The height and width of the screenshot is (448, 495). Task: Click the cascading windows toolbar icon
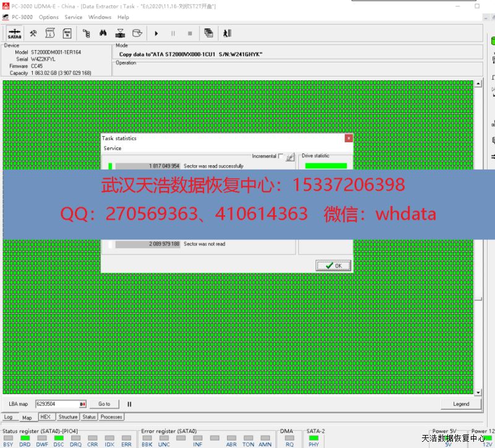(x=209, y=33)
